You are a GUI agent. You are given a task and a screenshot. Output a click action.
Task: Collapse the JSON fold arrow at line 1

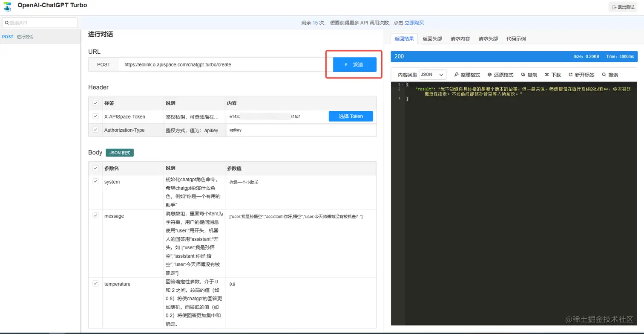point(402,84)
